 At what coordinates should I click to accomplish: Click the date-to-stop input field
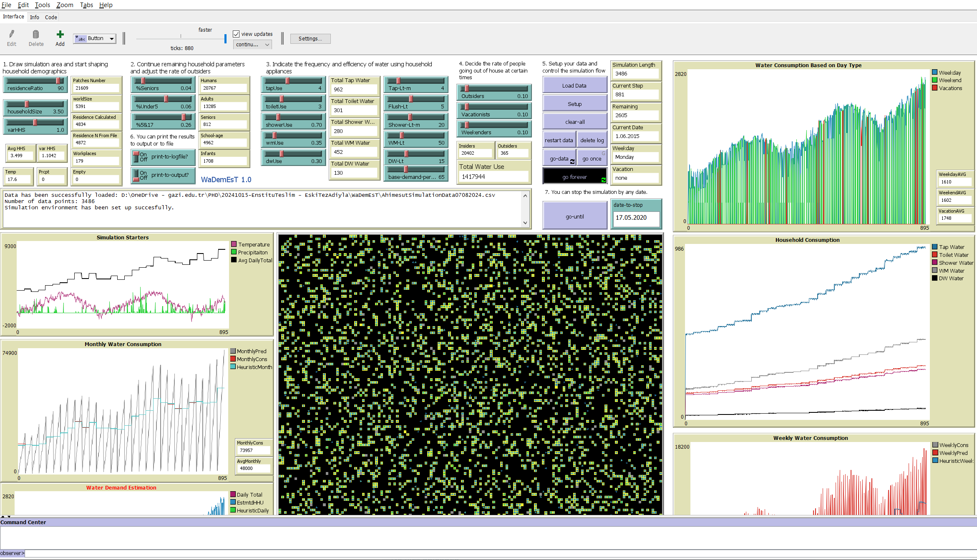[636, 218]
